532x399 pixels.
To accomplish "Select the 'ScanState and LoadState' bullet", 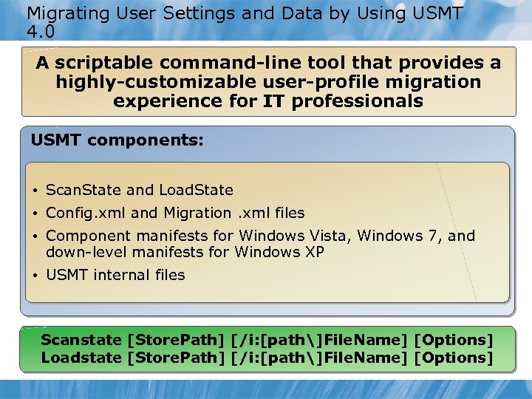I will coord(140,190).
